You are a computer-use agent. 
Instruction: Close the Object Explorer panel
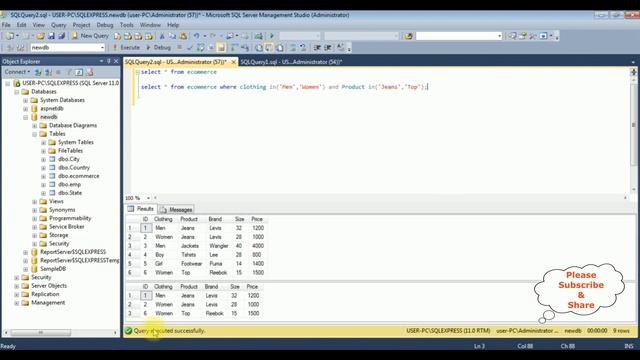(116, 61)
